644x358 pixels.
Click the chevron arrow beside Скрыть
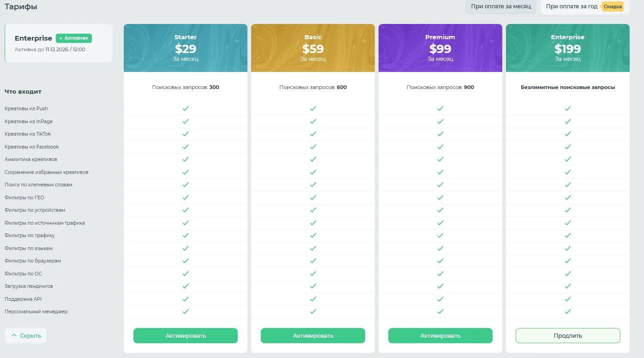pos(14,335)
